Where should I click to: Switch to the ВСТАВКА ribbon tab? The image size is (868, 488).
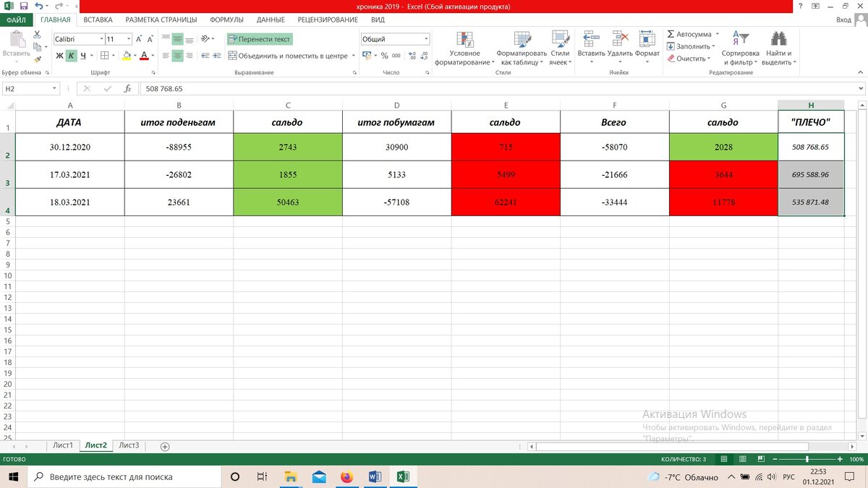(98, 20)
